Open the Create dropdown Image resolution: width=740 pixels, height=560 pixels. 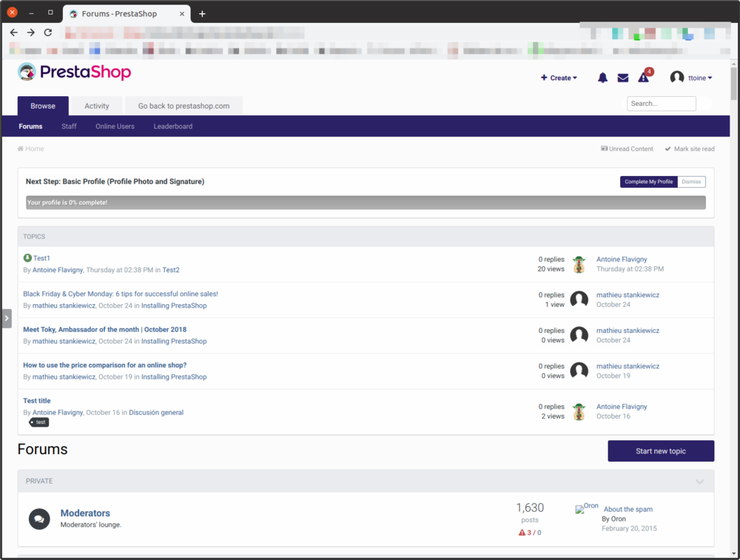559,77
